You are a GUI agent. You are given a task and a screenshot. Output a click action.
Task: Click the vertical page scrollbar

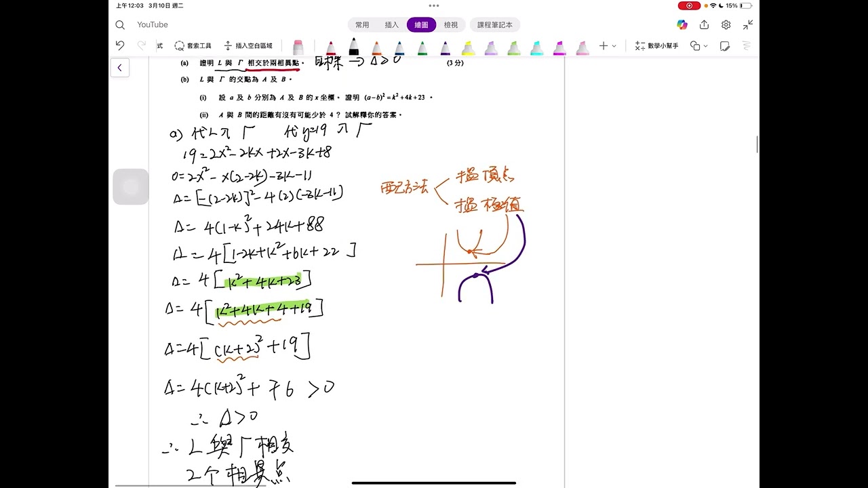[x=757, y=144]
